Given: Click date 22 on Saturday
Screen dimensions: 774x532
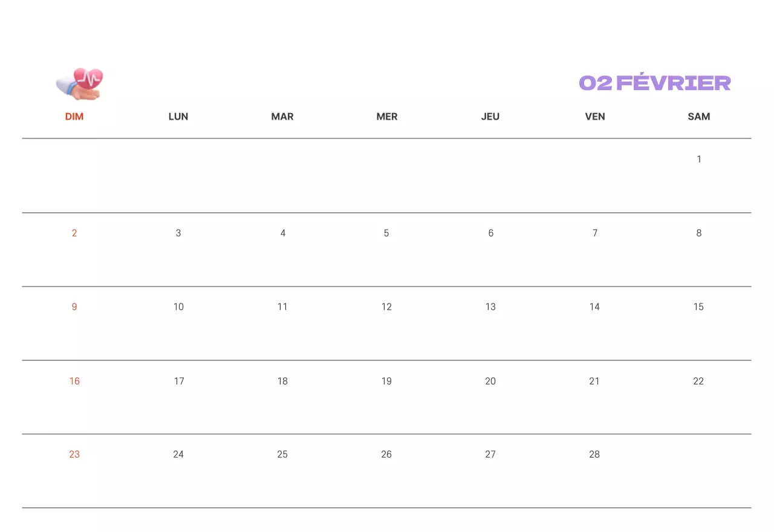Looking at the screenshot, I should coord(698,381).
